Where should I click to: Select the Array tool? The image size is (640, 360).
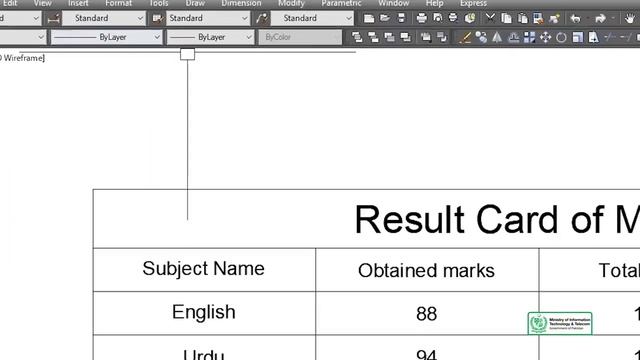pos(529,38)
